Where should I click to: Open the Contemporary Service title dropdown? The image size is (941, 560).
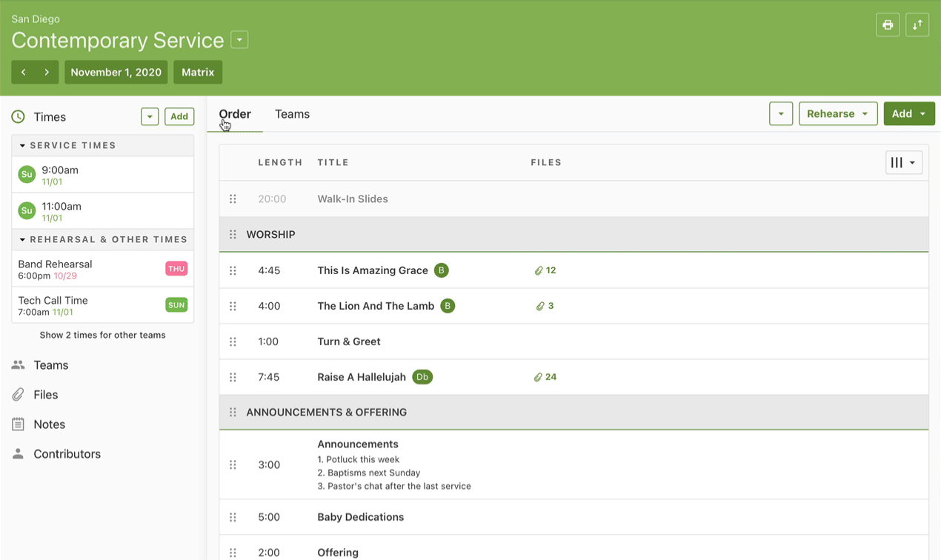click(x=239, y=40)
